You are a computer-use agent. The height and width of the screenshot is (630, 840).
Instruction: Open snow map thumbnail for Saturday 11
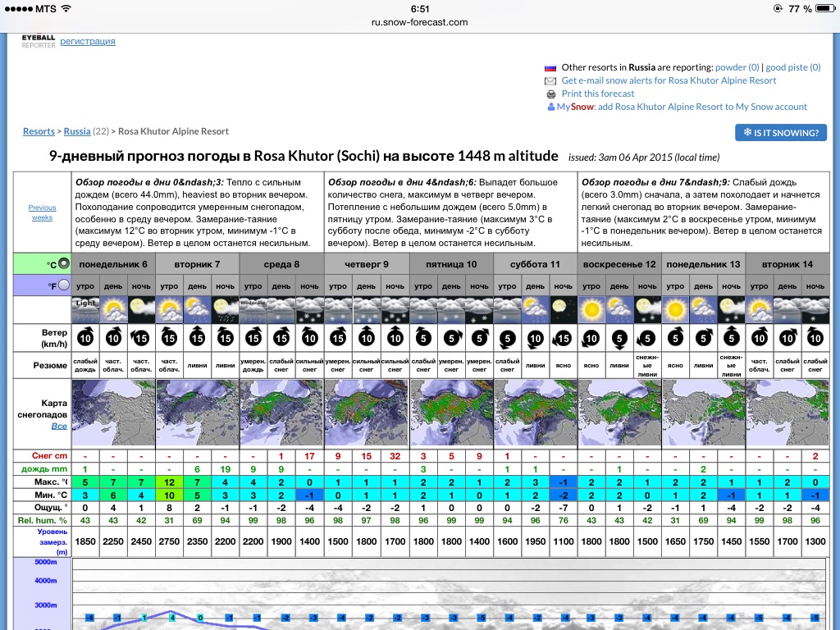coord(536,413)
